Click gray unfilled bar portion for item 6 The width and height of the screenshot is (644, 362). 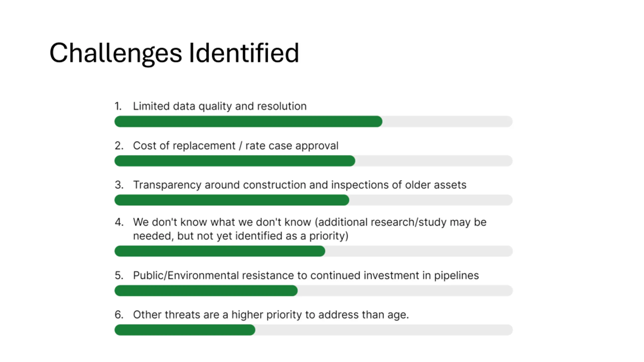tap(384, 330)
